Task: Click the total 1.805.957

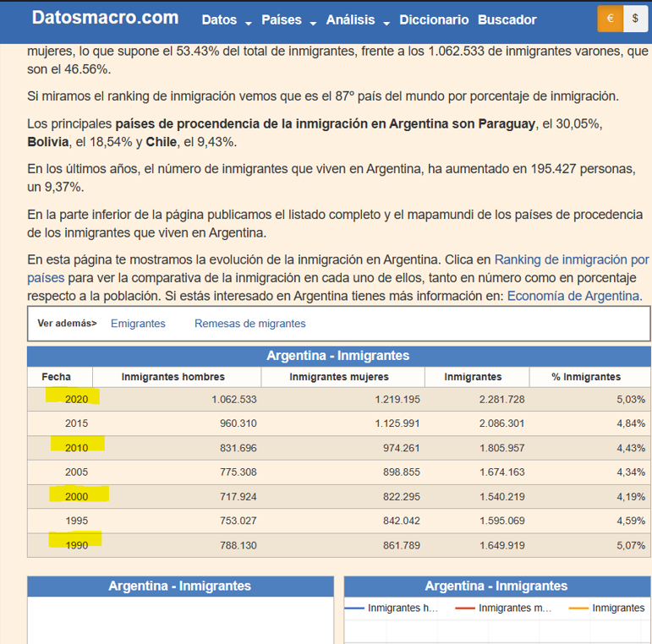Action: tap(501, 448)
